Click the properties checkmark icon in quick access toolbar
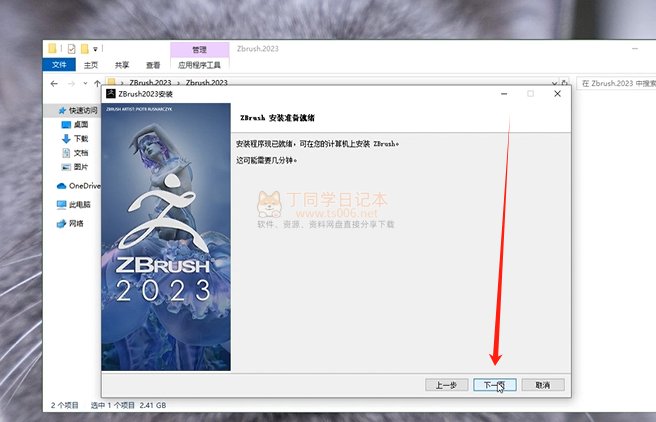Screen dimensions: 656x422 pos(72,49)
